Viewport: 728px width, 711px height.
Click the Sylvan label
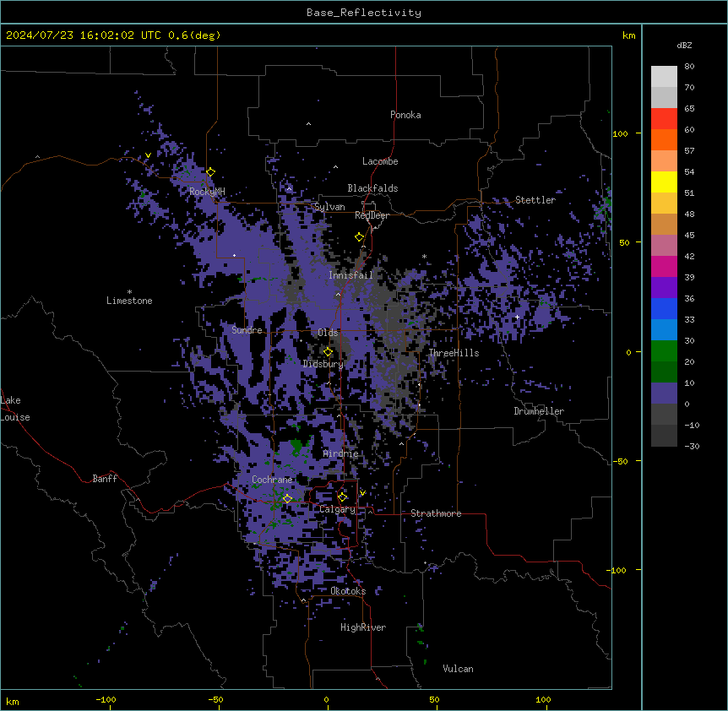click(x=329, y=207)
